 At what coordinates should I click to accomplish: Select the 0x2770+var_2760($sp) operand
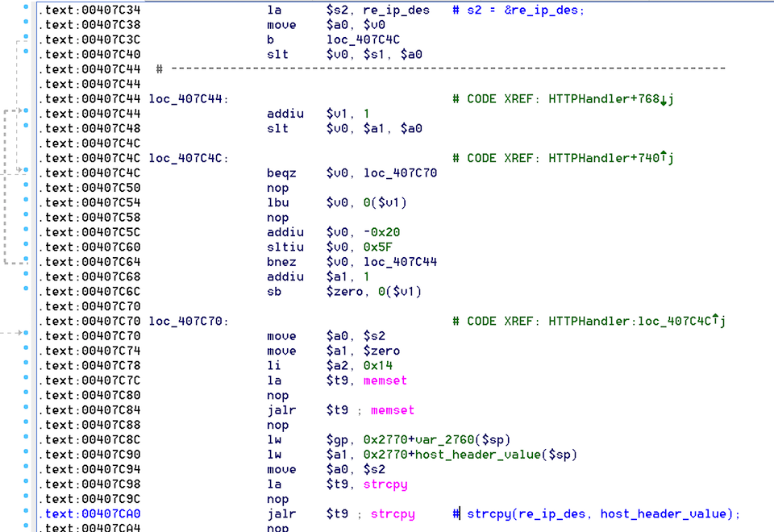point(437,439)
